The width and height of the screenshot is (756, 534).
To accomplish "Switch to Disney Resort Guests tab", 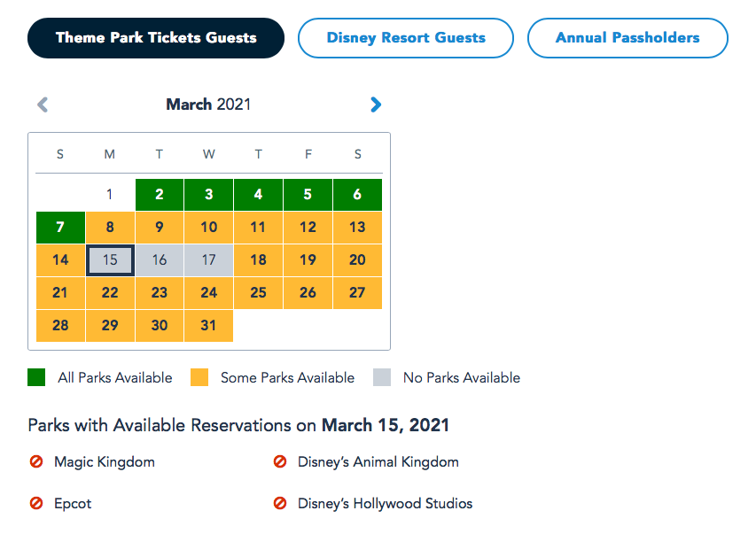I will coord(406,38).
